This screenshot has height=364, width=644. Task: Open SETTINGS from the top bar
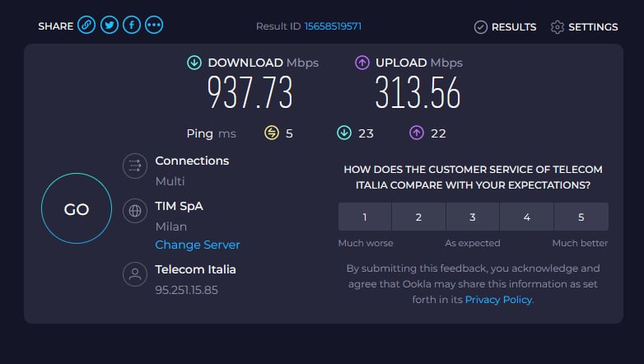click(x=584, y=27)
